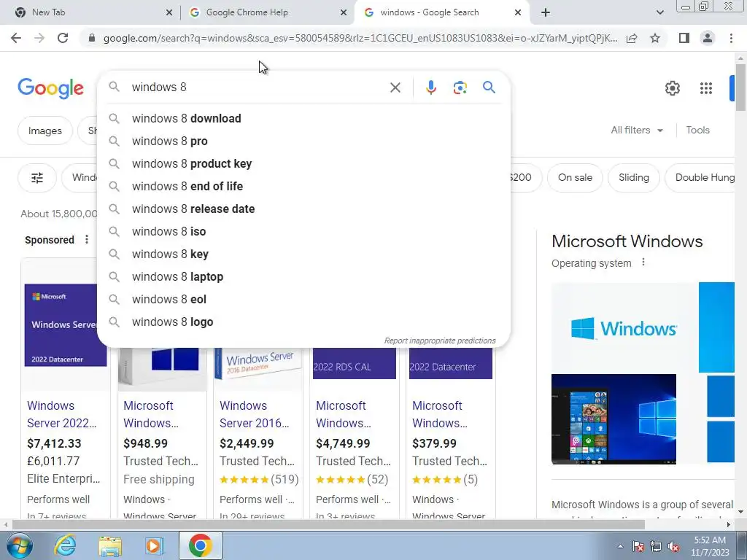The height and width of the screenshot is (560, 747).
Task: Open the $948.99 Microsoft Windows listing
Action: [151, 414]
